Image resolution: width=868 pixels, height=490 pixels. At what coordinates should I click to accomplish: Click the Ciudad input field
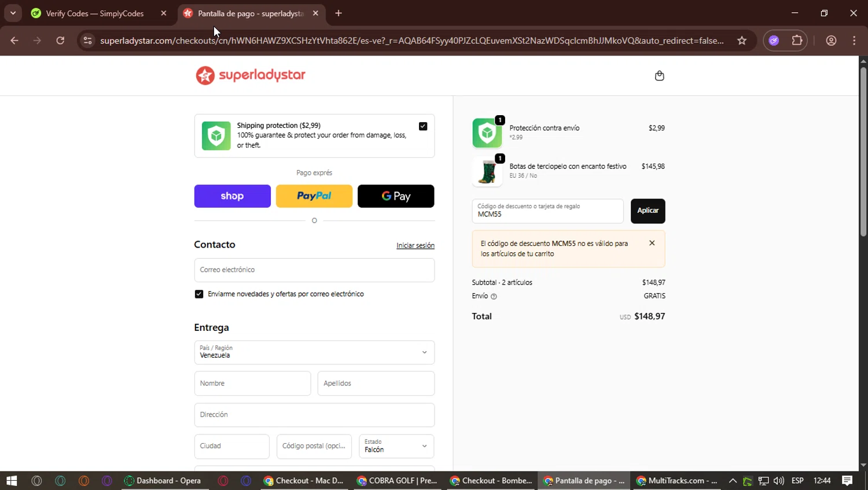point(231,446)
